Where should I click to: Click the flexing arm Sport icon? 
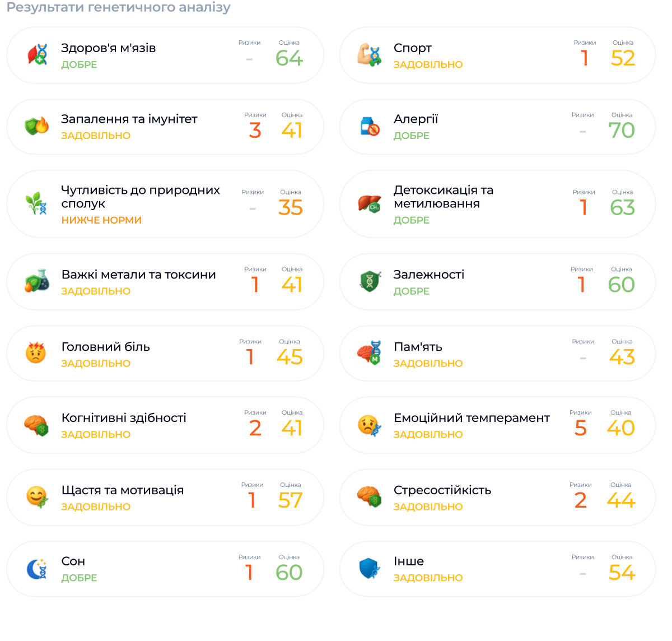point(370,55)
